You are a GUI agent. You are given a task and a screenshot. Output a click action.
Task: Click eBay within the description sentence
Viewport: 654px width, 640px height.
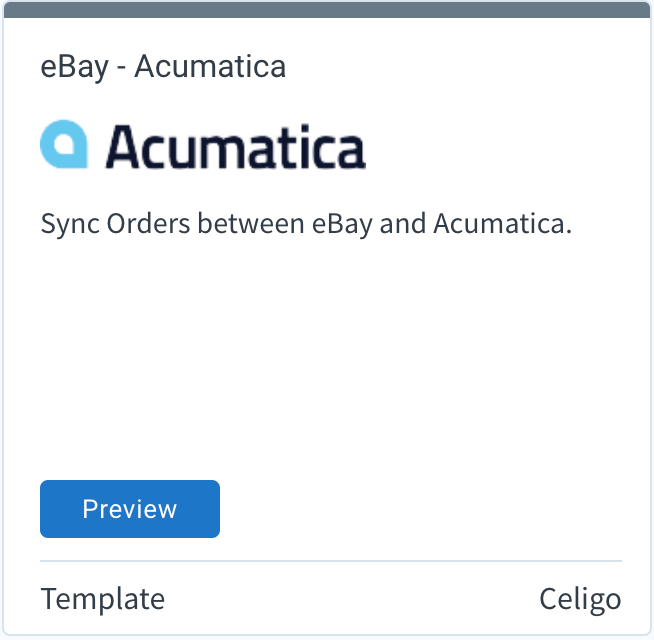click(x=342, y=224)
